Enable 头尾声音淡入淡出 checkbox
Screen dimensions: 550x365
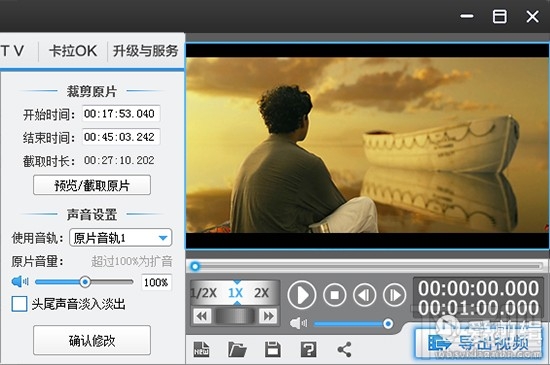click(x=19, y=304)
